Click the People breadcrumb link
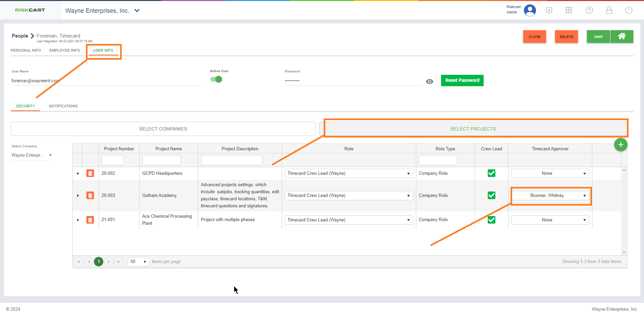 tap(20, 36)
